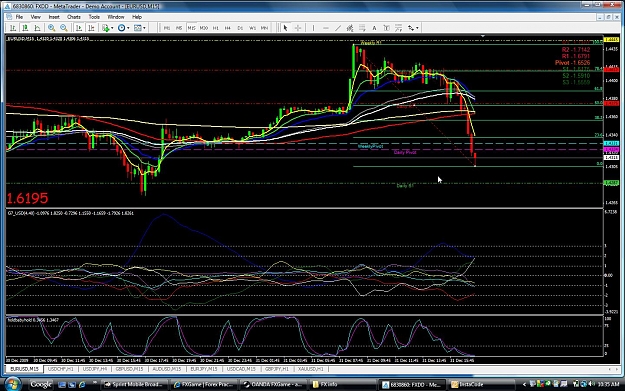The height and width of the screenshot is (391, 625).
Task: Expand the indicators dropdown arrow
Action: pos(112,28)
